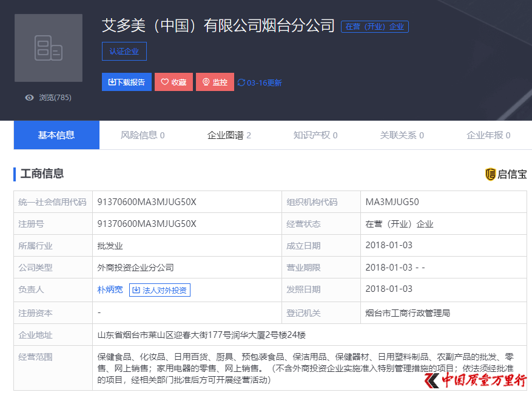The height and width of the screenshot is (398, 532).
Task: Click the 03-16更新 refresh link
Action: click(x=260, y=83)
